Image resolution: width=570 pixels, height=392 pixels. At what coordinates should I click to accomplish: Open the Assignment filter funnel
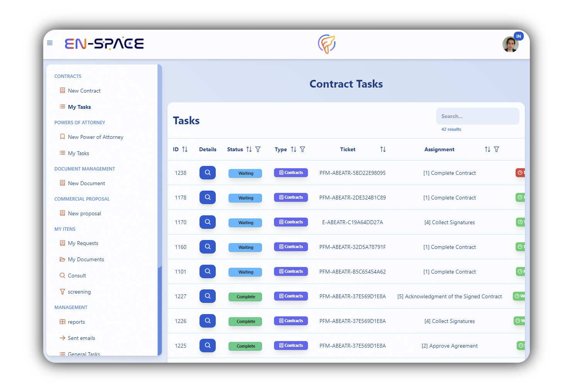[497, 149]
